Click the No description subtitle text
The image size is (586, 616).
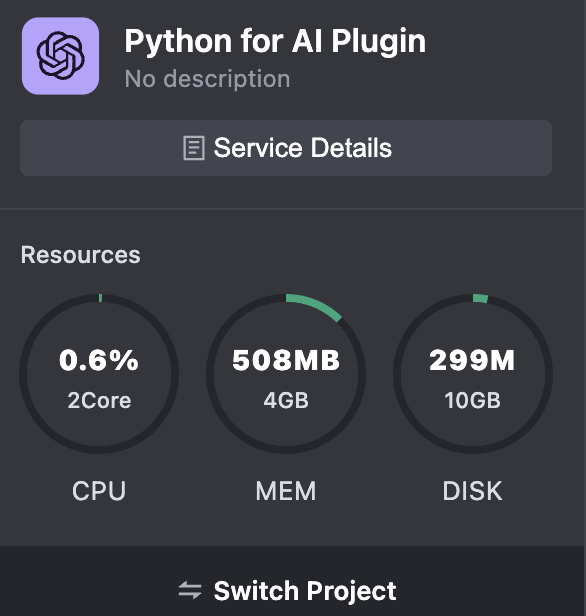click(207, 79)
